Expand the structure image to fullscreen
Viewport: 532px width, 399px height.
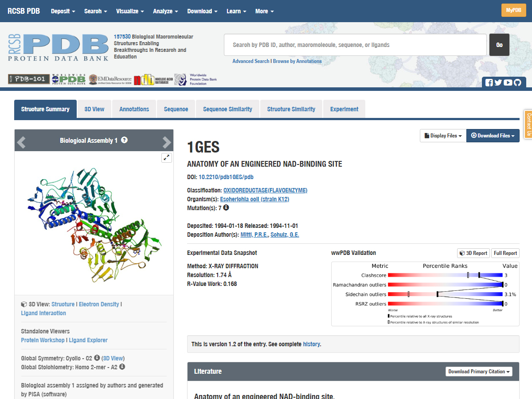167,157
